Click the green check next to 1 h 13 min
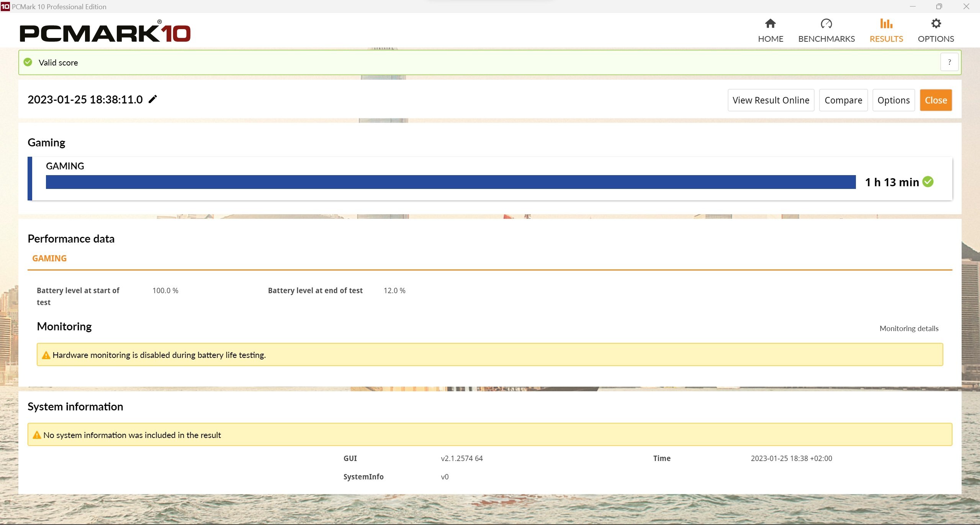The width and height of the screenshot is (980, 525). click(x=928, y=182)
